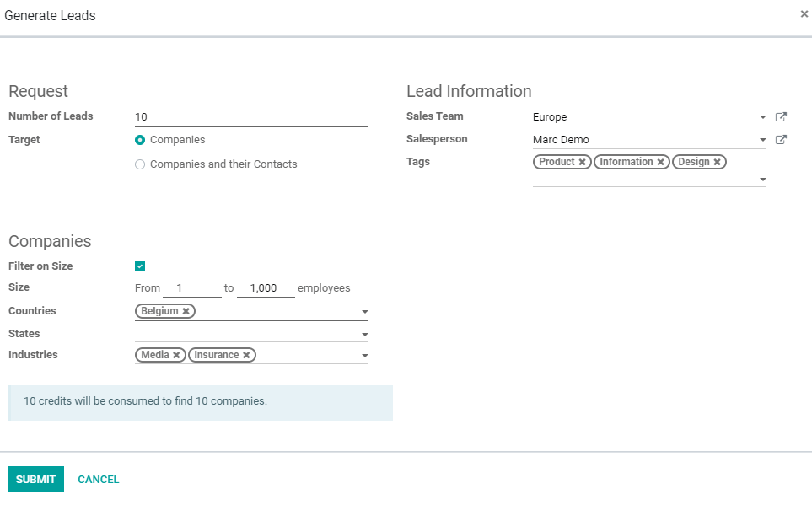Image resolution: width=812 pixels, height=505 pixels.
Task: Uncheck the Filter on Size checkbox
Action: point(140,266)
